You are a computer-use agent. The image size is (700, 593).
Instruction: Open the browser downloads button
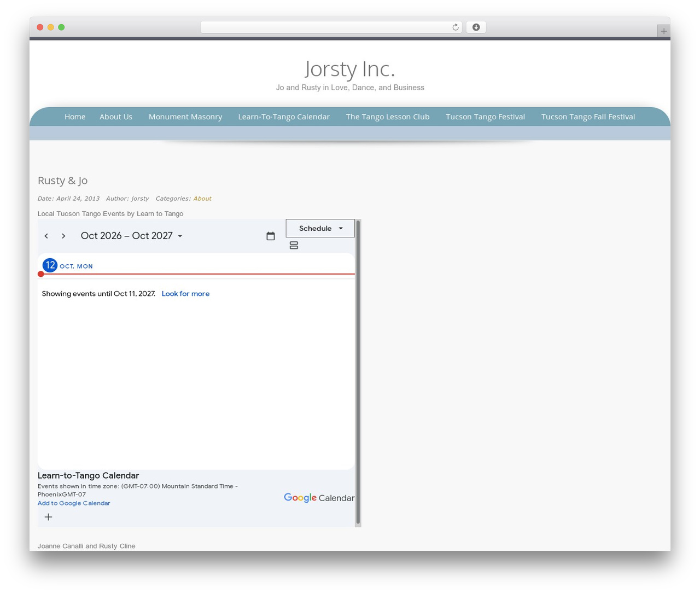click(x=476, y=27)
